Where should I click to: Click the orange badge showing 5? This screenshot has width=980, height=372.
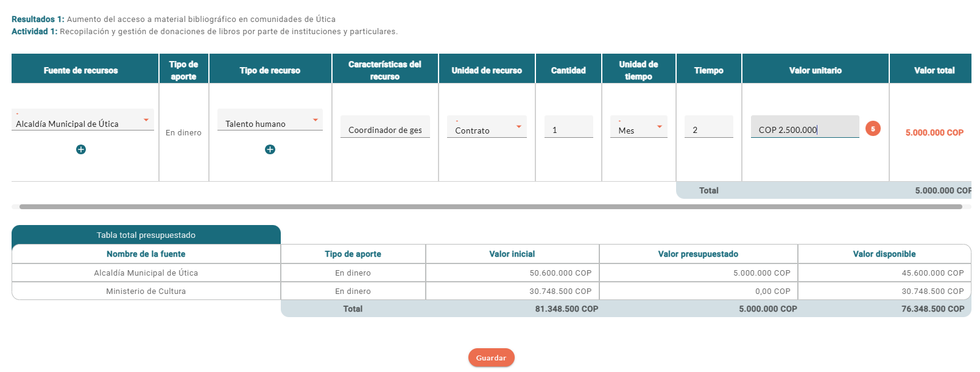(873, 129)
